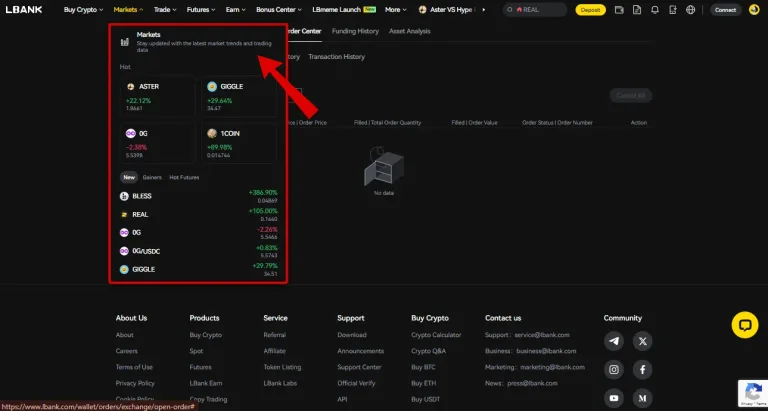The image size is (768, 411).
Task: Open the YouTube community icon
Action: (614, 398)
